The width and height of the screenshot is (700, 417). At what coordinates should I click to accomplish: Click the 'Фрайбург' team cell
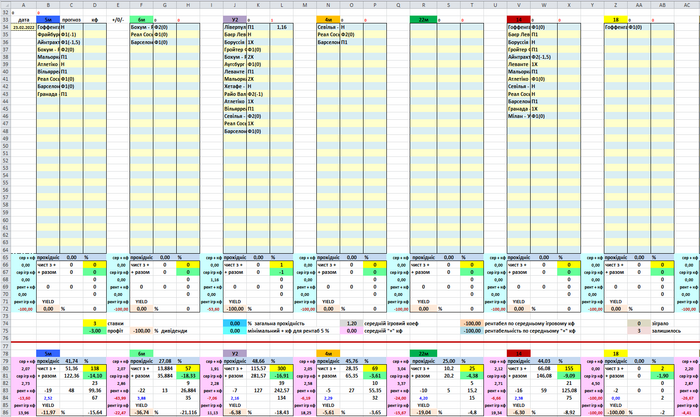tap(48, 34)
